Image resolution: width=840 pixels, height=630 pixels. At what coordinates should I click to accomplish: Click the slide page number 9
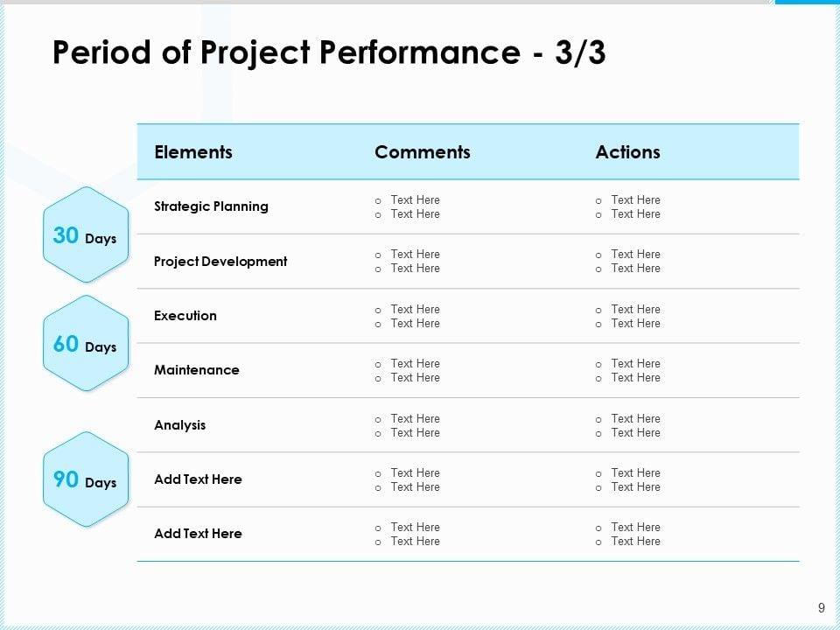pyautogui.click(x=821, y=608)
